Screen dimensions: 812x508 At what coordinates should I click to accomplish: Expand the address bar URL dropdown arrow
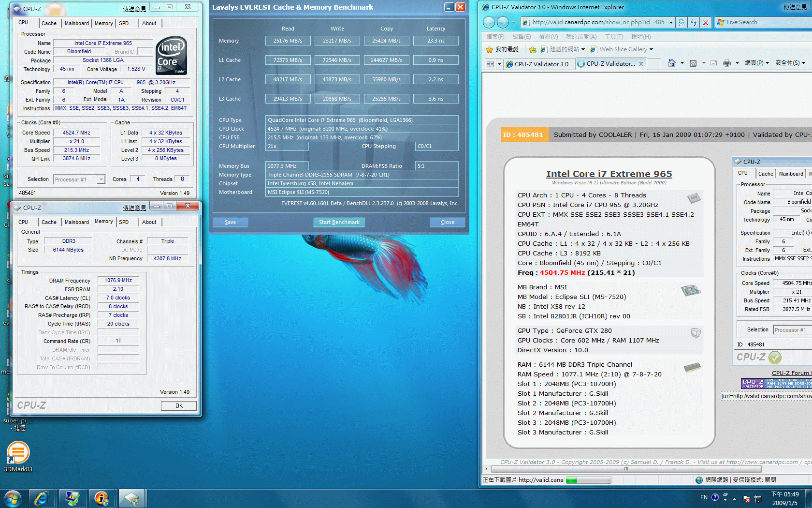(671, 22)
